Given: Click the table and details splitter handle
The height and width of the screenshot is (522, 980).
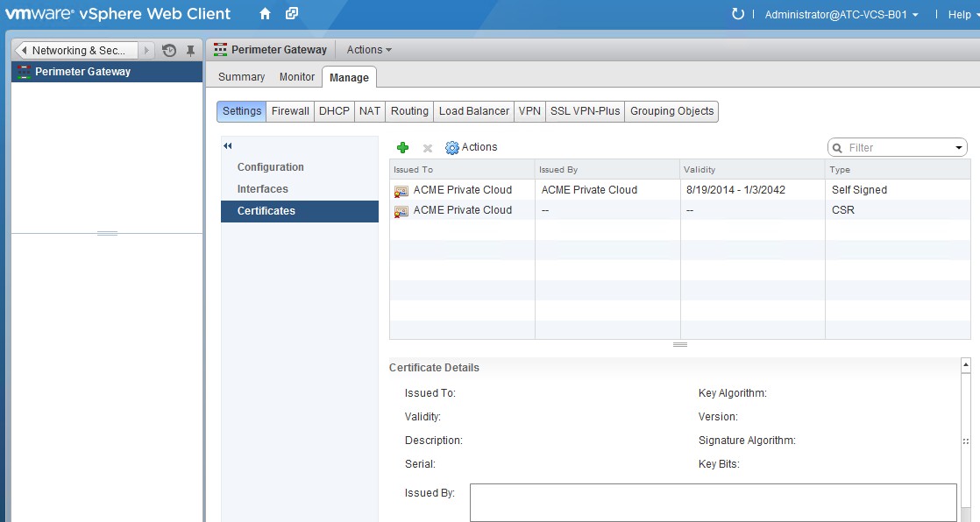Looking at the screenshot, I should (x=680, y=345).
